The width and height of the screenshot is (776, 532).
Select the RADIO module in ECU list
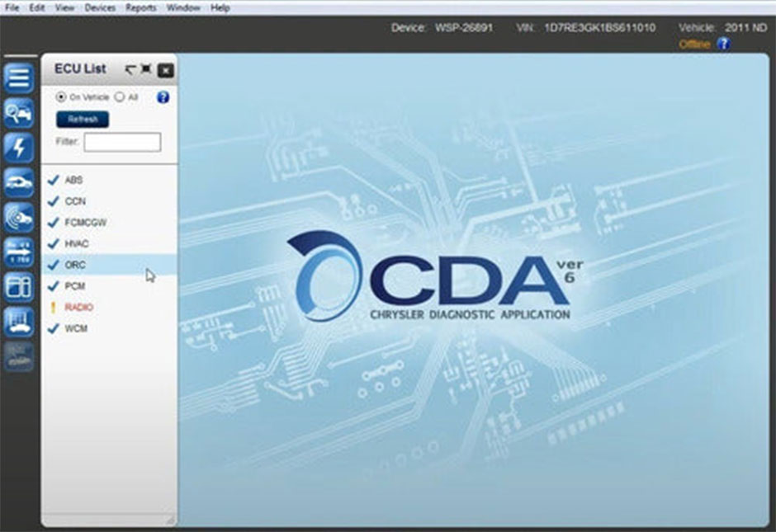point(109,308)
